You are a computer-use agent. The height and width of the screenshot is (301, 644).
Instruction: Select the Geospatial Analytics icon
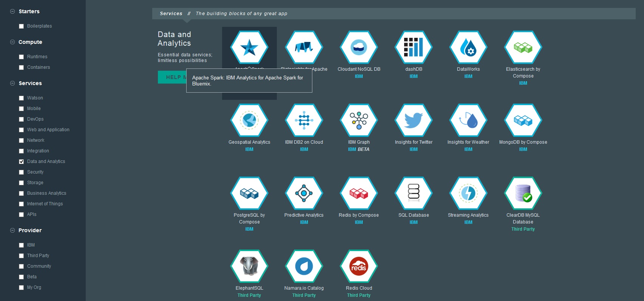(249, 121)
